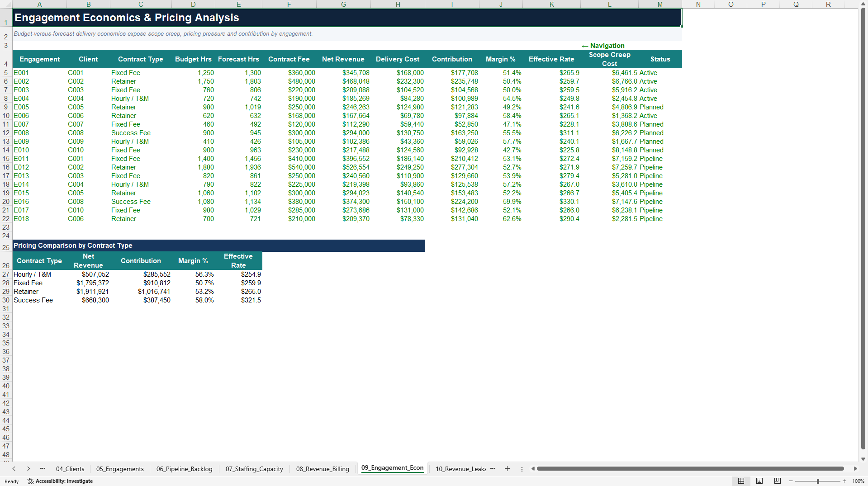The height and width of the screenshot is (486, 868).
Task: Select delivery cost $249,250 cell
Action: pyautogui.click(x=398, y=167)
